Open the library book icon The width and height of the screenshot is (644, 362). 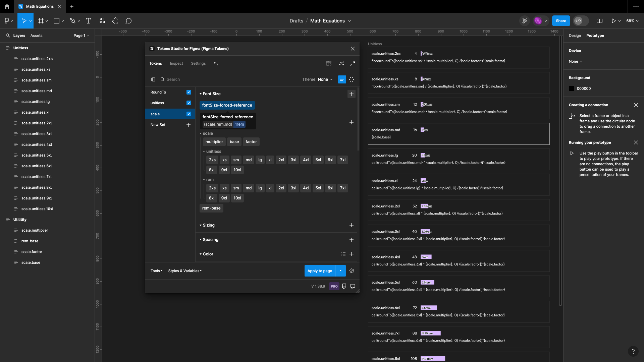pyautogui.click(x=600, y=21)
